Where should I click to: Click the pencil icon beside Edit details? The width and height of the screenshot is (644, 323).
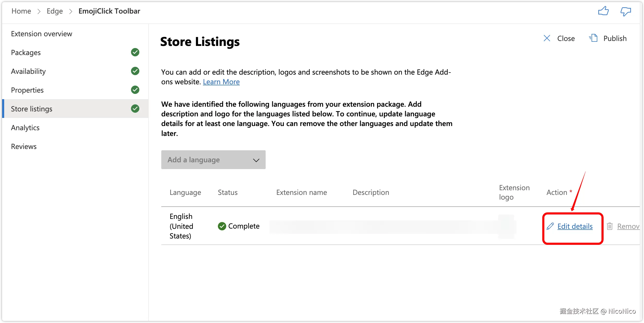click(x=550, y=226)
